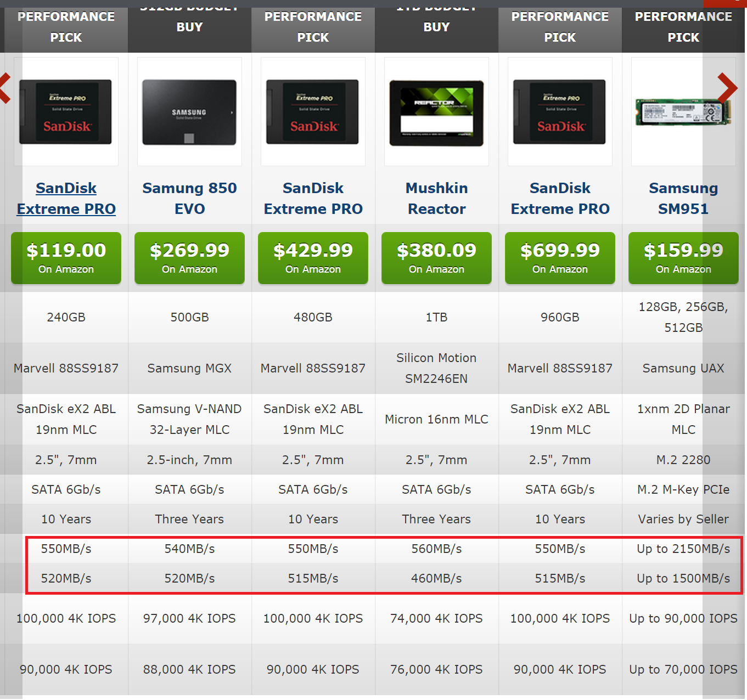Select the 240GB capacity cell

coord(66,317)
